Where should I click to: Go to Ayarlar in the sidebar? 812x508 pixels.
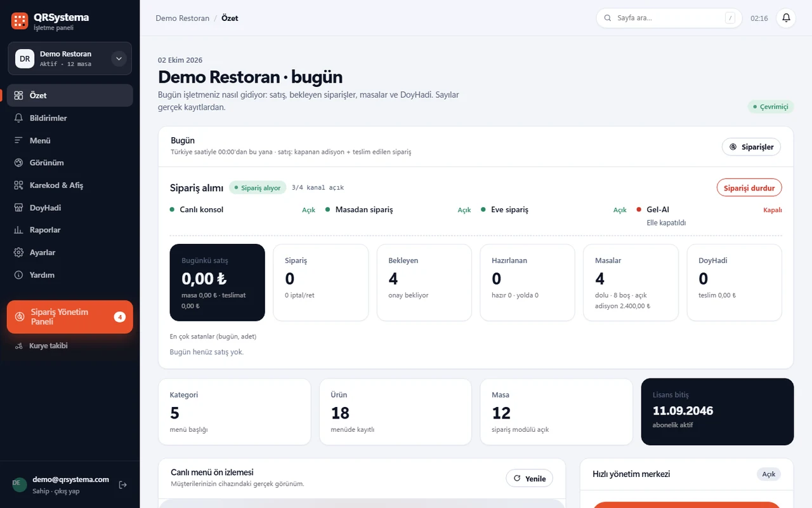pyautogui.click(x=70, y=253)
